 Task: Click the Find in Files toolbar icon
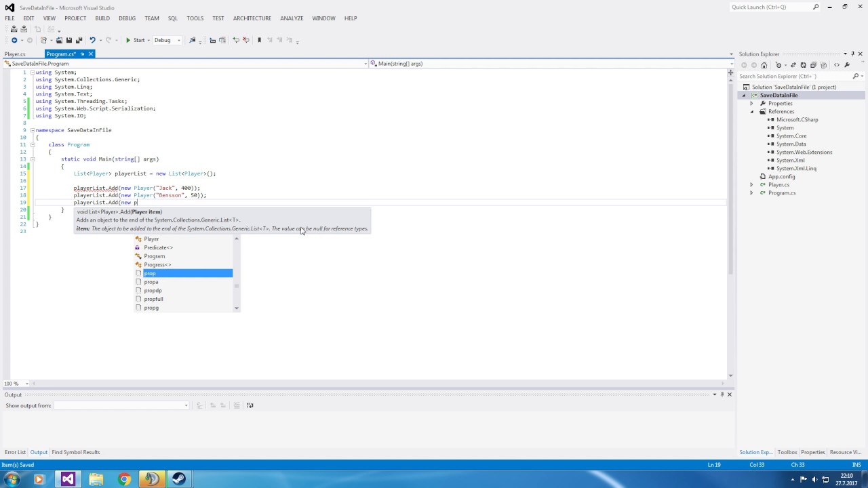192,40
